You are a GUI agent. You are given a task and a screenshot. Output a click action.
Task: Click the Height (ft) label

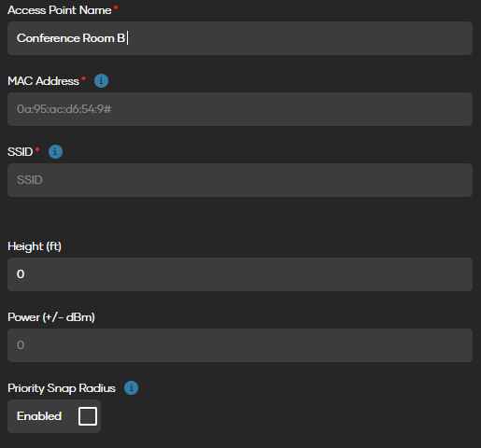(x=35, y=246)
